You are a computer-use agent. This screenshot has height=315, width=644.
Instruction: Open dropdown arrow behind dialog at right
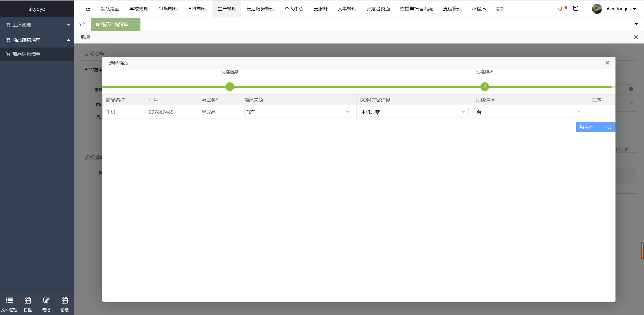[632, 103]
